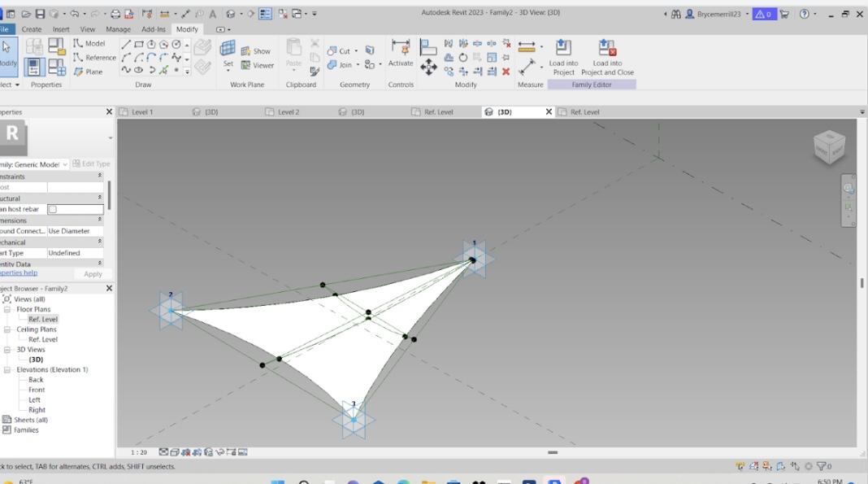
Task: Collapse the Elevations (Elevation 1) node
Action: (x=7, y=370)
